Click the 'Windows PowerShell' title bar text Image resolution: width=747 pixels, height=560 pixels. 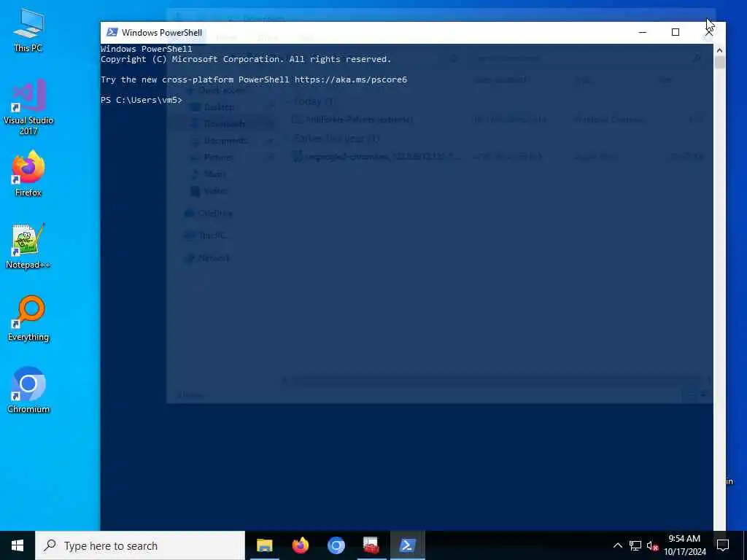[x=162, y=32]
